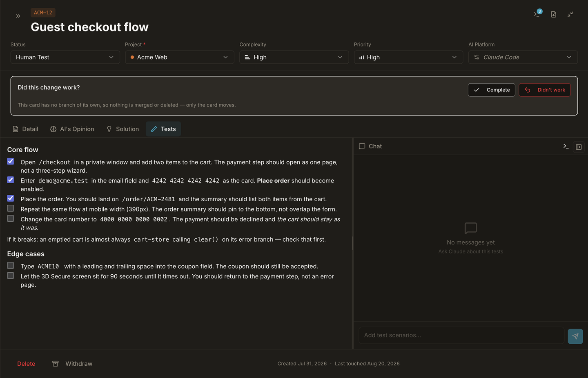Click the file download icon in the header
Image resolution: width=588 pixels, height=378 pixels.
553,14
